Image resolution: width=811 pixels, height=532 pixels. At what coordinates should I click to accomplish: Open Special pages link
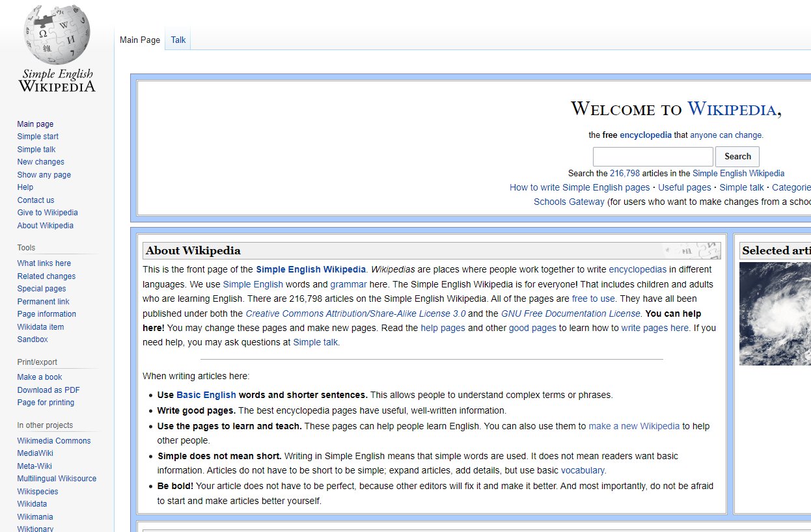(42, 289)
